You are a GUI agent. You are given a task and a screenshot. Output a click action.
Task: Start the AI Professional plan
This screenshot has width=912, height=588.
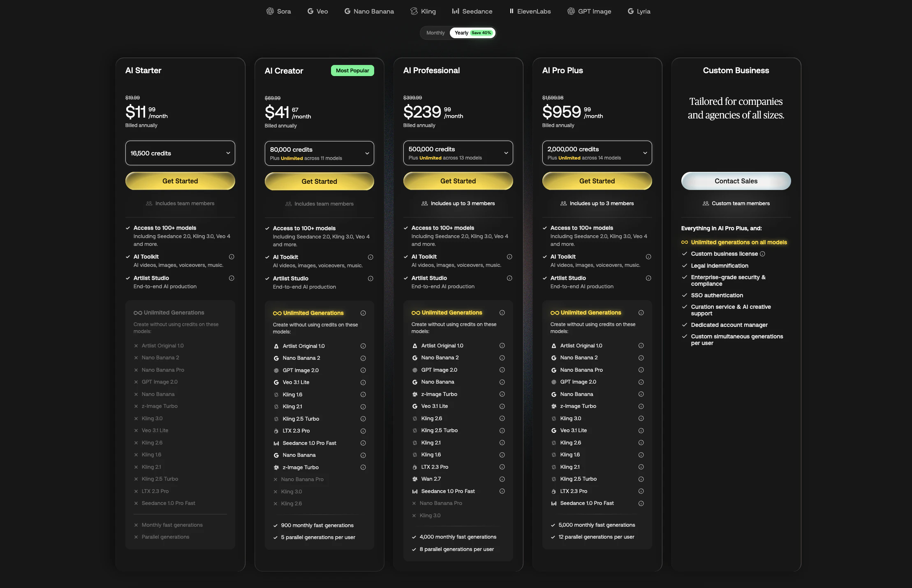coord(458,181)
